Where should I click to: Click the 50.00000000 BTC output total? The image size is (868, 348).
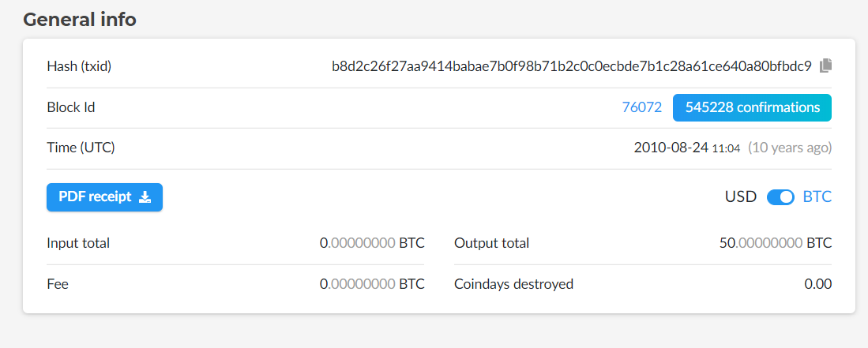tap(776, 243)
